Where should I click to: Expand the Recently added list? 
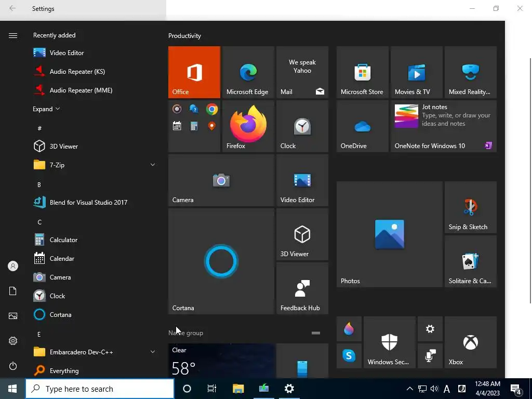click(x=46, y=109)
